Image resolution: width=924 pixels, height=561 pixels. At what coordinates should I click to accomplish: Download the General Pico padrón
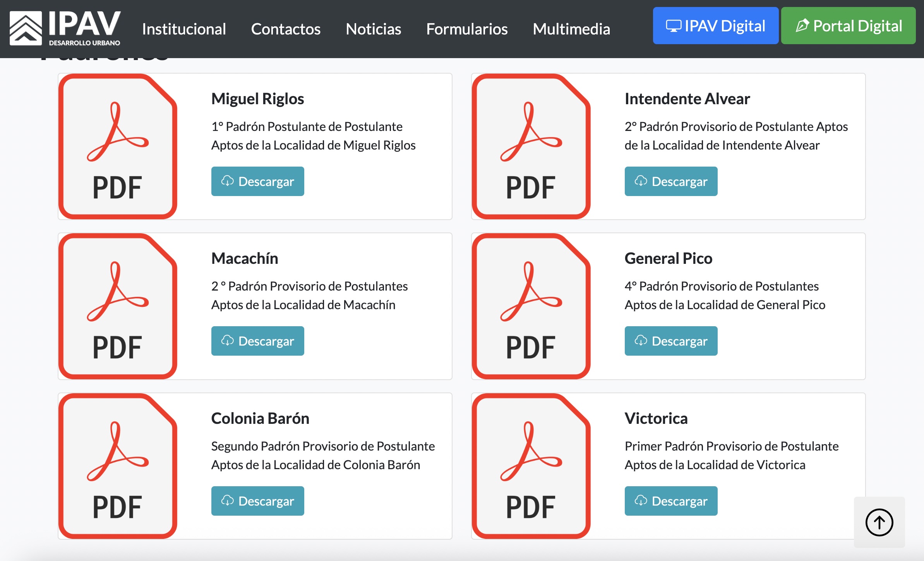(671, 341)
